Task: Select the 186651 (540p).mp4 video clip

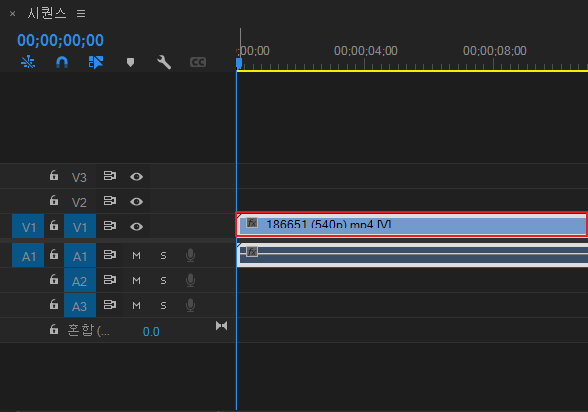Action: (x=412, y=225)
